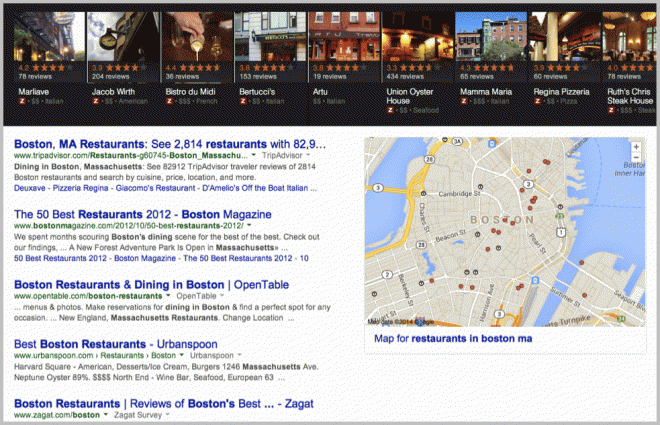Click the Cambridge St label on the map
Image resolution: width=660 pixels, height=425 pixels.
(x=459, y=194)
